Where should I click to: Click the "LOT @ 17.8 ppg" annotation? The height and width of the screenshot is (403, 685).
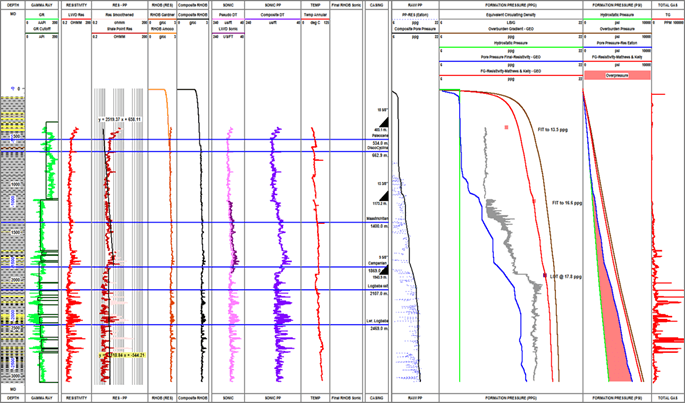[x=566, y=277]
